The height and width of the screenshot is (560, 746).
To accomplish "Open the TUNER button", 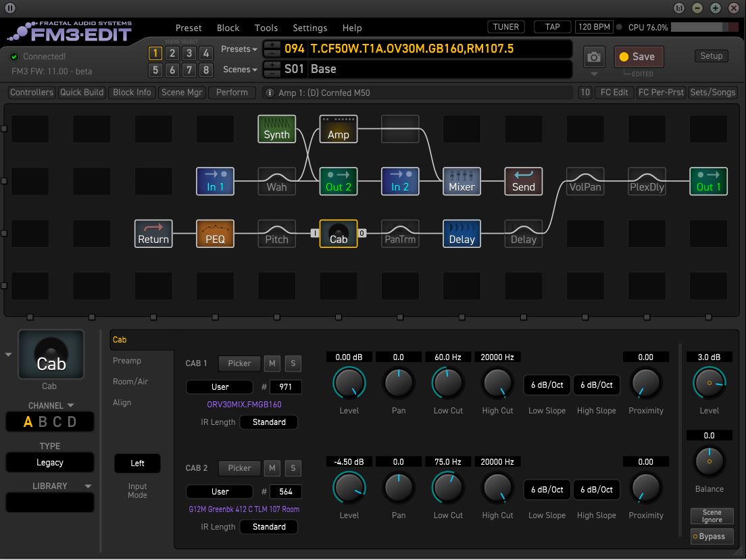I will tap(505, 27).
